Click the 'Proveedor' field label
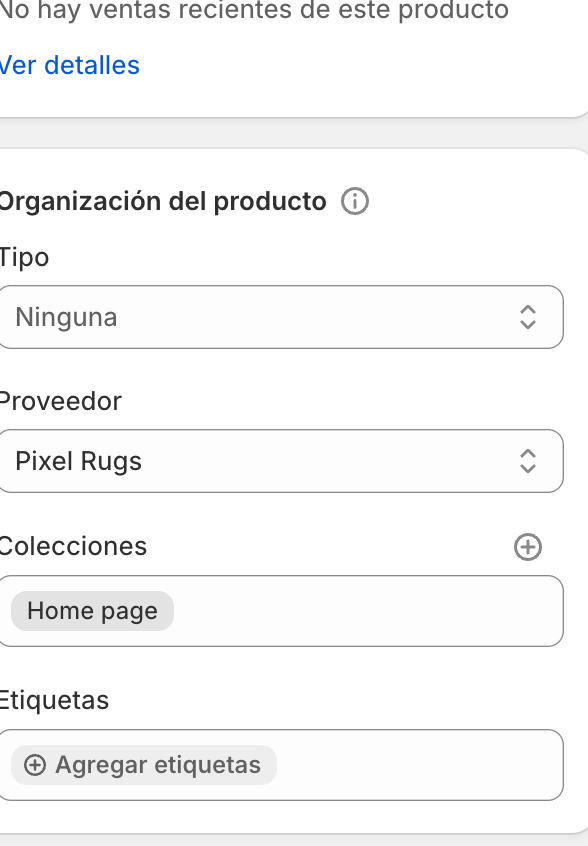 click(x=60, y=401)
